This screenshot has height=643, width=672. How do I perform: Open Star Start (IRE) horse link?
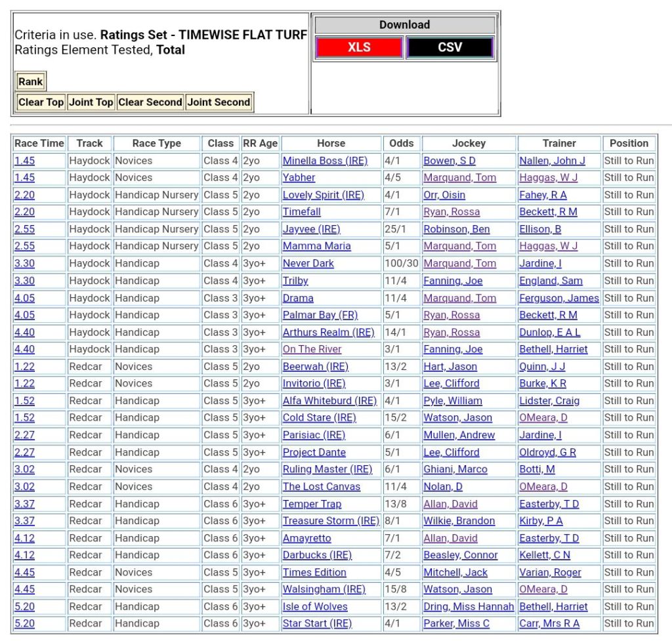(317, 623)
